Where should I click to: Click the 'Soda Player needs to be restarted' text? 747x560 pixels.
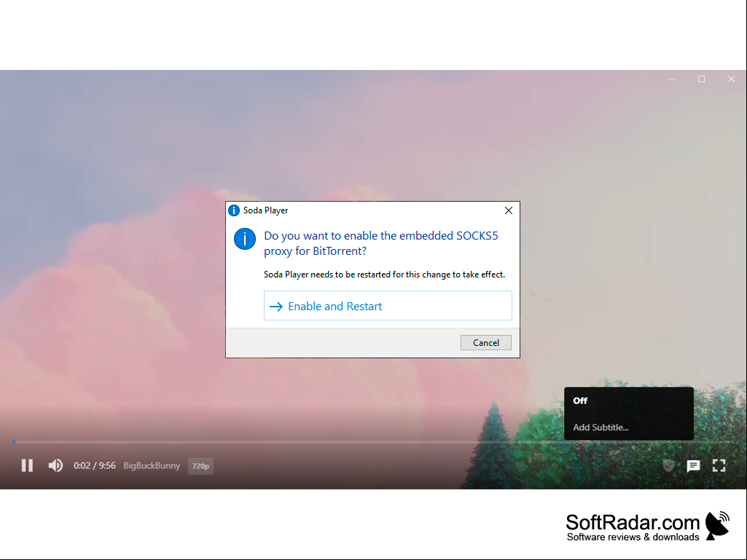[x=385, y=275]
